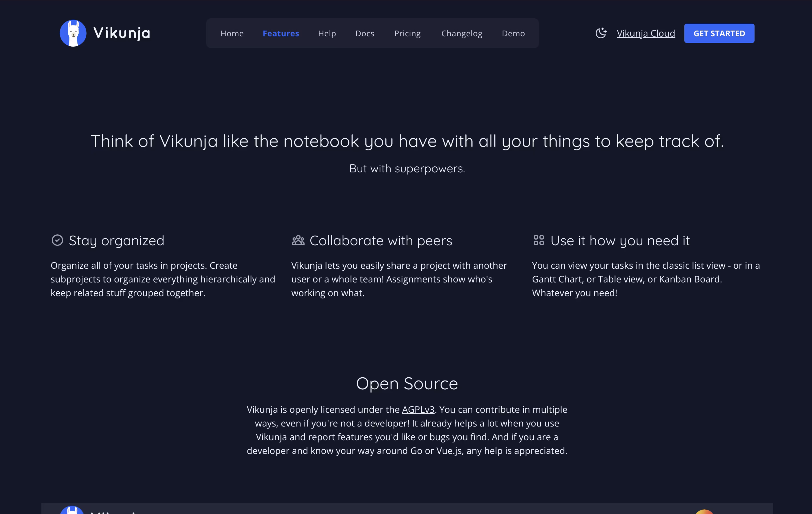Click the llama logo in the bottom preview
Screen dimensions: 812x514
point(72,510)
